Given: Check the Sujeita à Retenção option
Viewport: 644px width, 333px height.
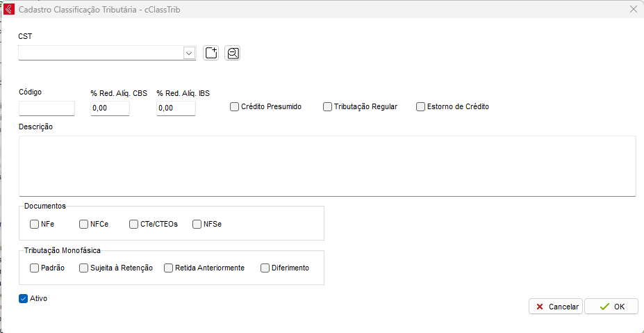Looking at the screenshot, I should tap(84, 268).
